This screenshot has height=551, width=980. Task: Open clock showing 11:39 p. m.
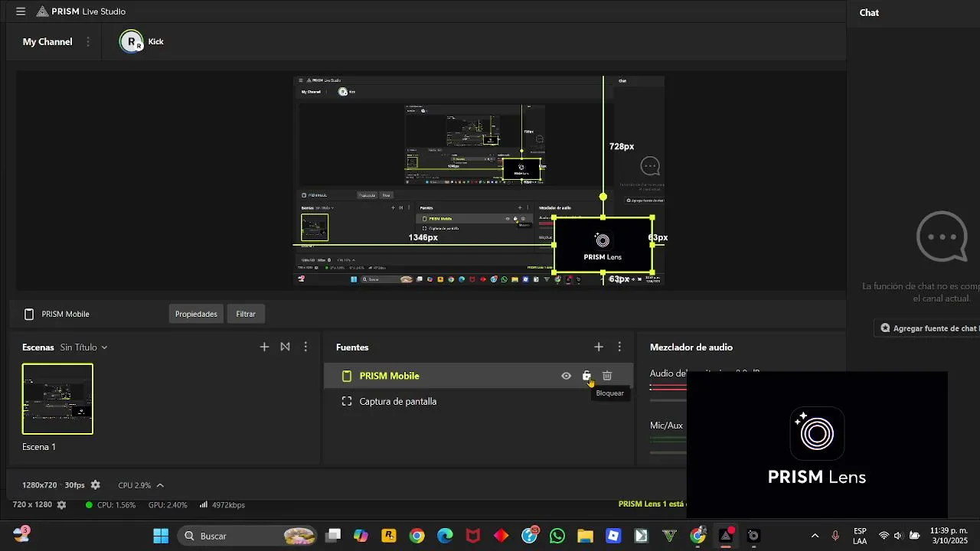click(948, 536)
